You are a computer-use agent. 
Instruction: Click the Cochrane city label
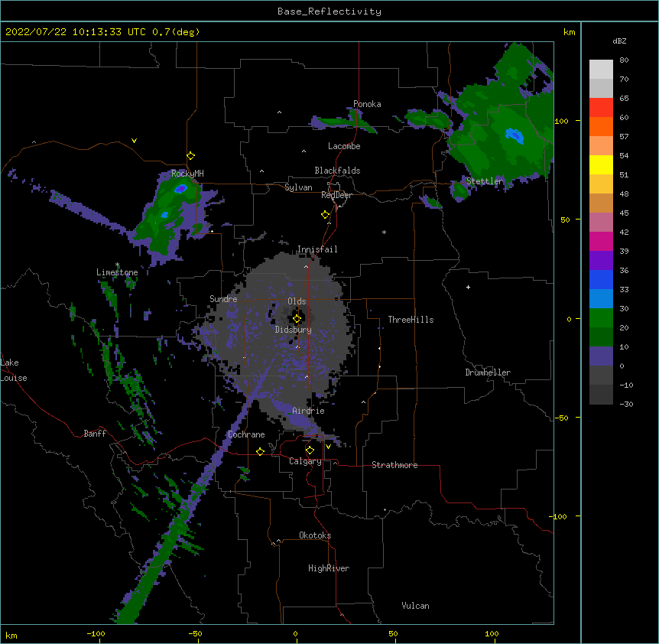pyautogui.click(x=246, y=434)
